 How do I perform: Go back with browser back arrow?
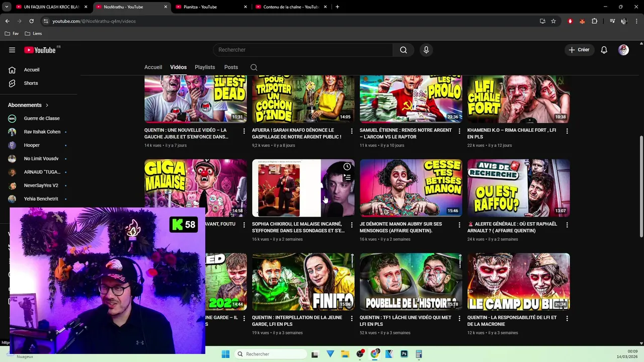pos(7,21)
